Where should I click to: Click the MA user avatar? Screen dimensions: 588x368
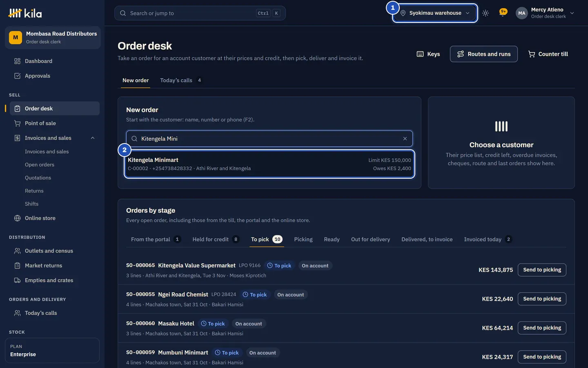click(521, 13)
